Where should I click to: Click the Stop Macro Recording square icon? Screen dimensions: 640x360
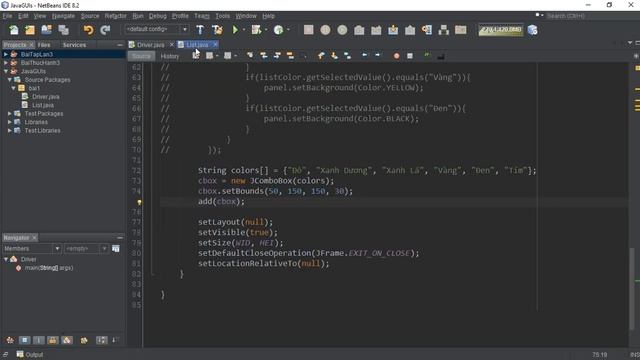click(410, 56)
